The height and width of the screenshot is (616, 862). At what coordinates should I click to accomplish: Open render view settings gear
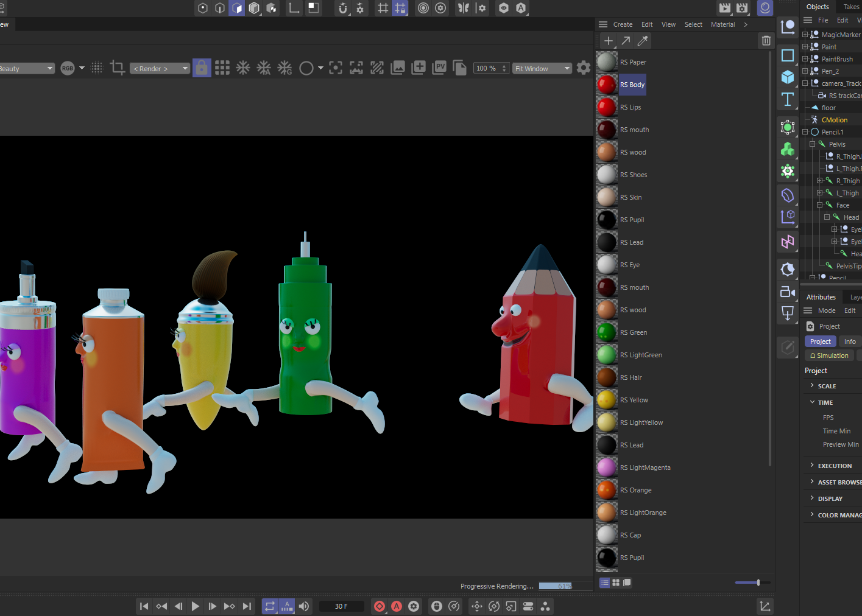coord(583,68)
